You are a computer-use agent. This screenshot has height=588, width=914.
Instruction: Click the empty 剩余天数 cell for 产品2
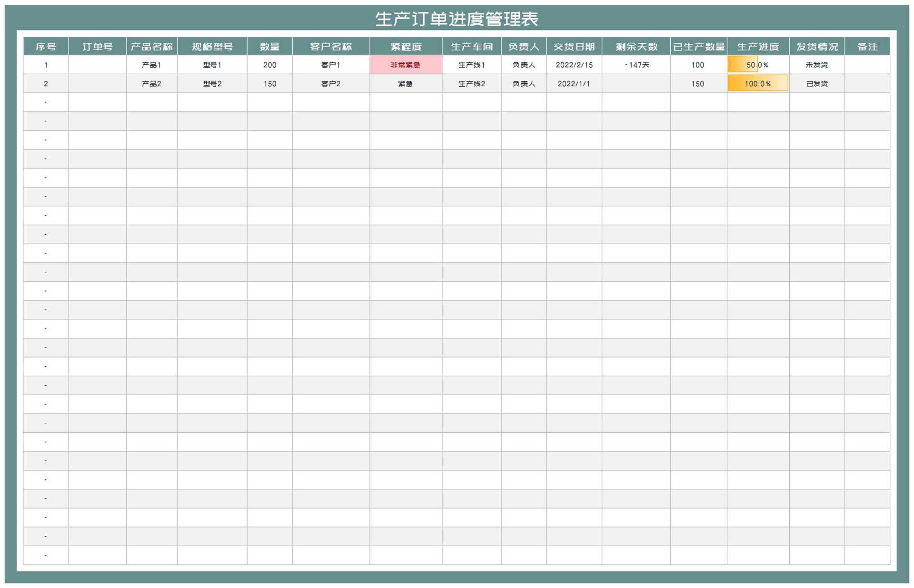[x=636, y=83]
